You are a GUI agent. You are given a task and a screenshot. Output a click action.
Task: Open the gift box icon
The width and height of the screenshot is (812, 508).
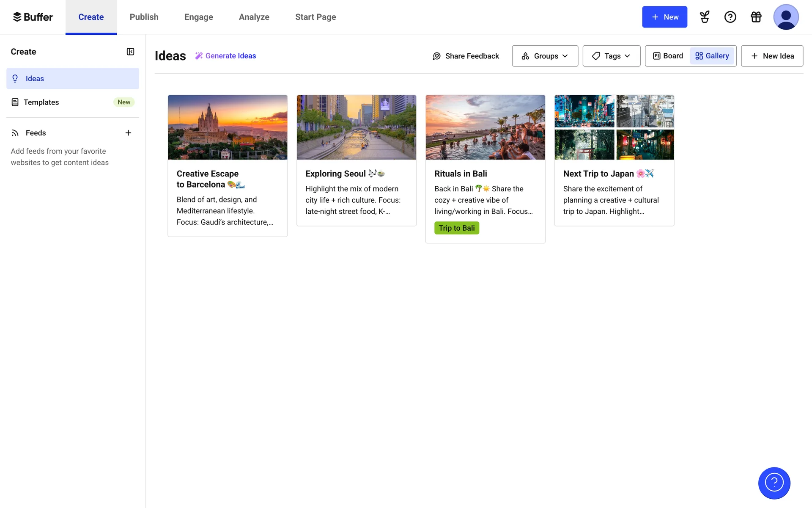point(756,17)
